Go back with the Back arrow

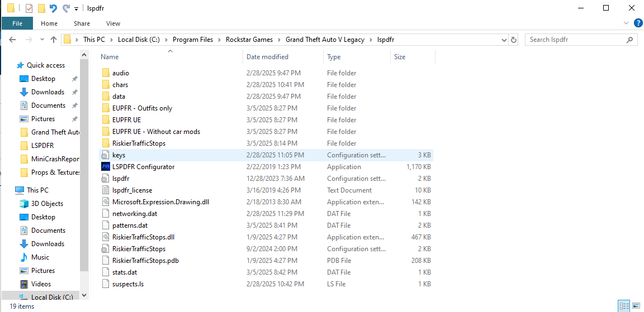[12, 40]
